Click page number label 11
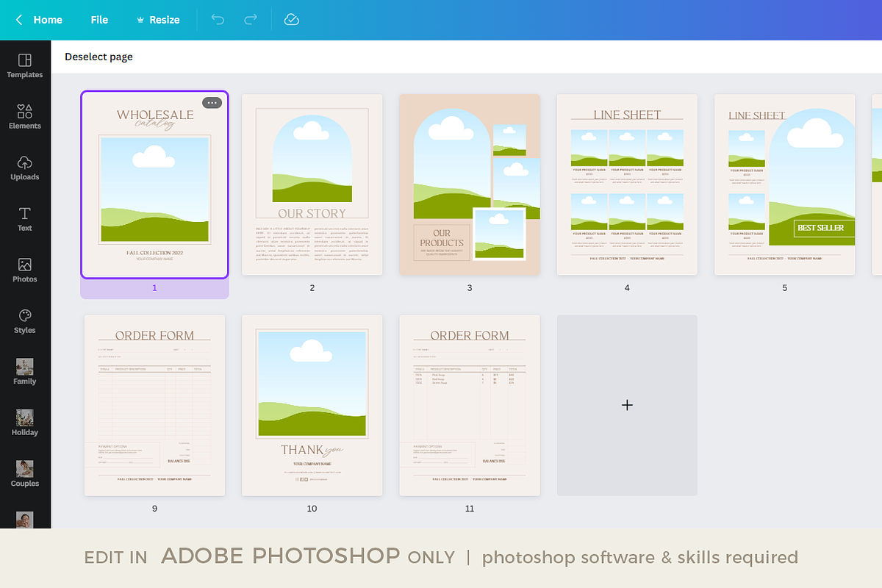The image size is (882, 588). [470, 509]
